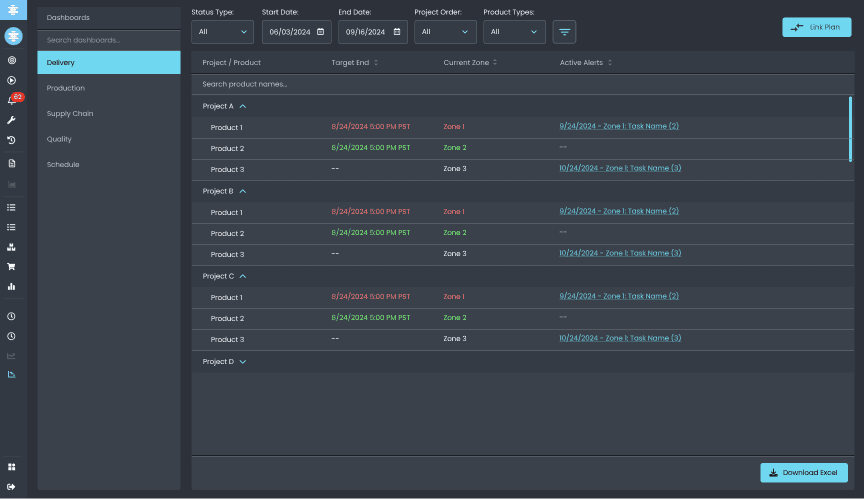864x499 pixels.
Task: Open the Project Order dropdown
Action: (x=445, y=32)
